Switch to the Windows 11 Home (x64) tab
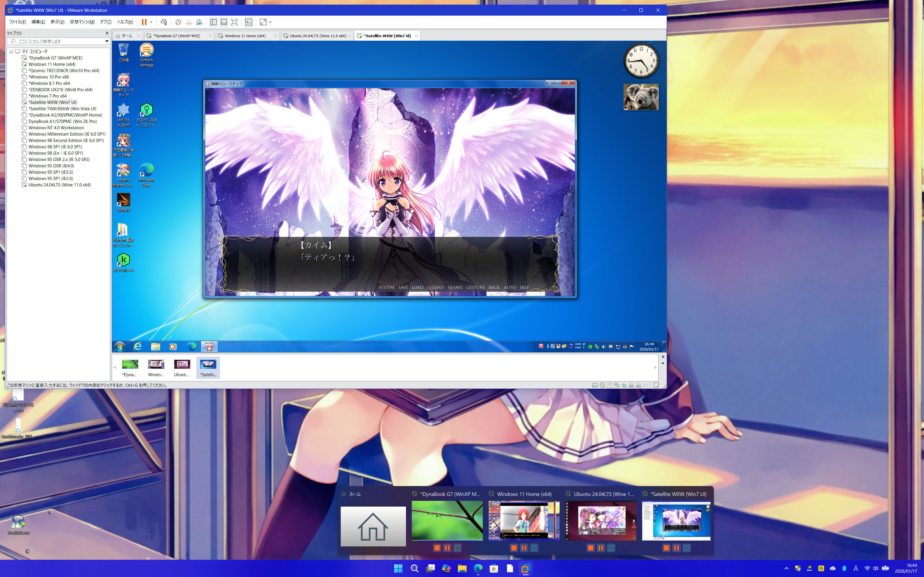This screenshot has width=924, height=577. [x=245, y=36]
